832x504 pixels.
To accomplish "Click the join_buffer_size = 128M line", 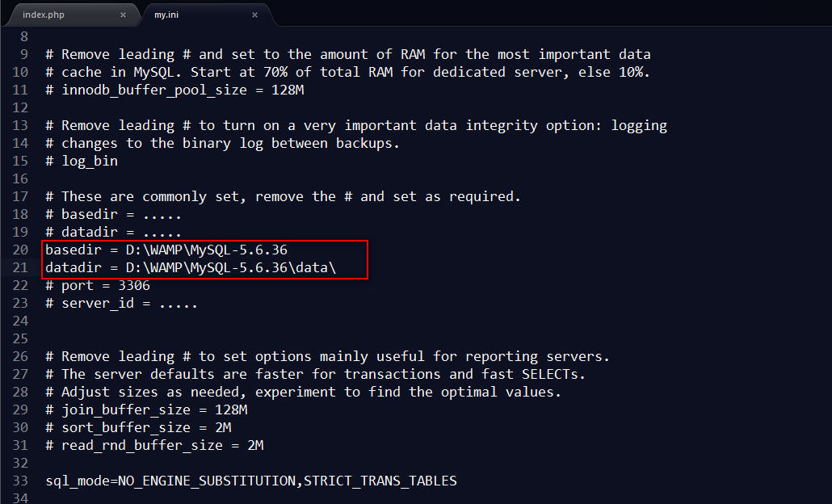I will (146, 410).
